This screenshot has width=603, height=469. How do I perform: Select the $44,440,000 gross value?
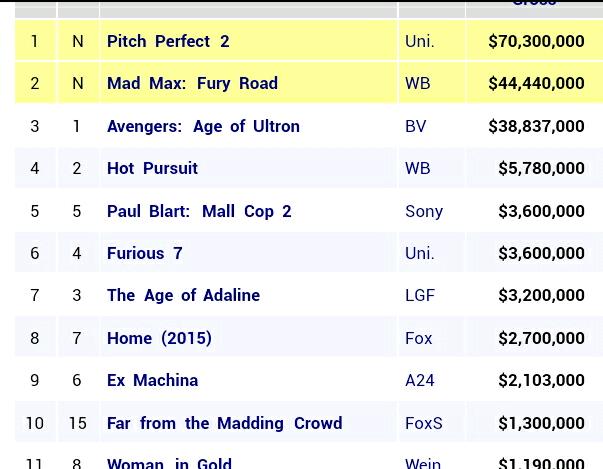coord(536,83)
